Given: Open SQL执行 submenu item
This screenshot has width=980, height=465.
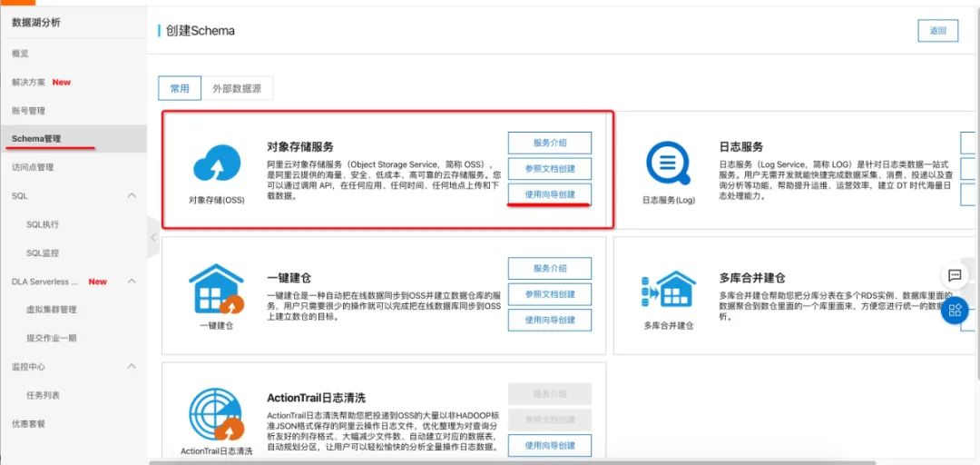Looking at the screenshot, I should click(44, 224).
